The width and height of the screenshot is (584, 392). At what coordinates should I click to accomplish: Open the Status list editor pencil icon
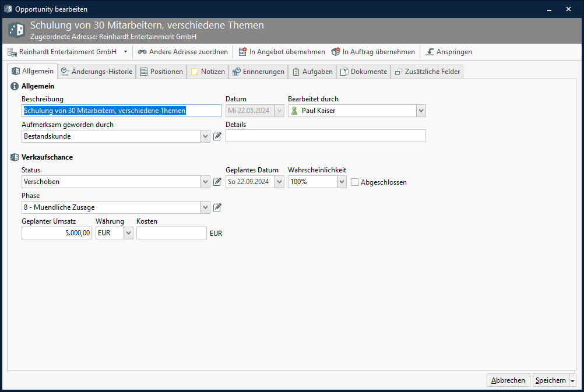(217, 182)
